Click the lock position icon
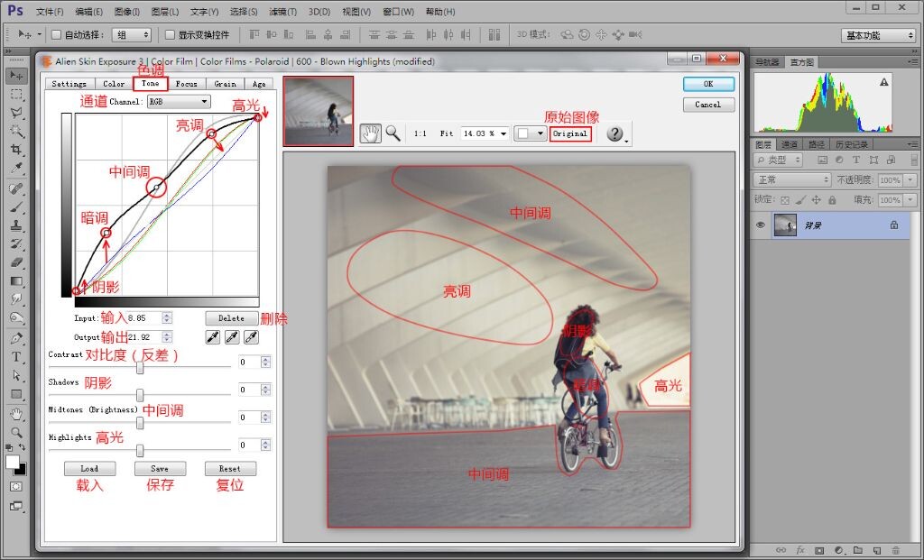This screenshot has width=924, height=560. 816,200
